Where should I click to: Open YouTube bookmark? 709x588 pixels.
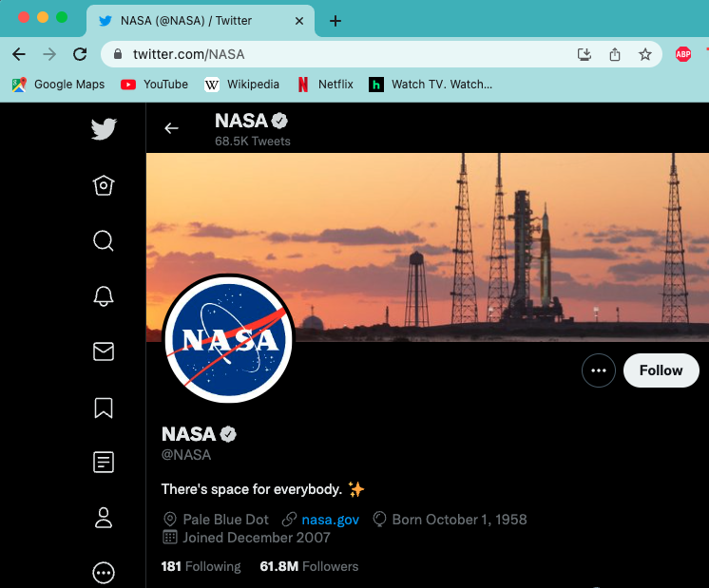(x=154, y=85)
